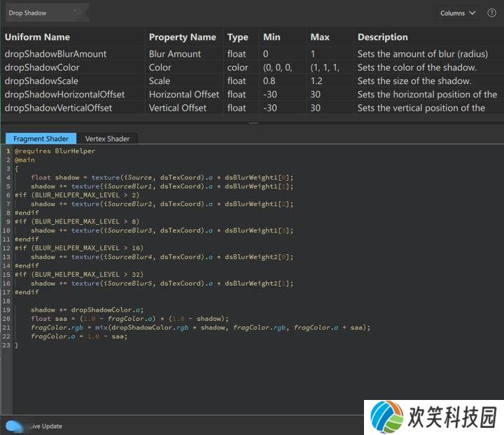Open the help question mark icon

pos(491,13)
